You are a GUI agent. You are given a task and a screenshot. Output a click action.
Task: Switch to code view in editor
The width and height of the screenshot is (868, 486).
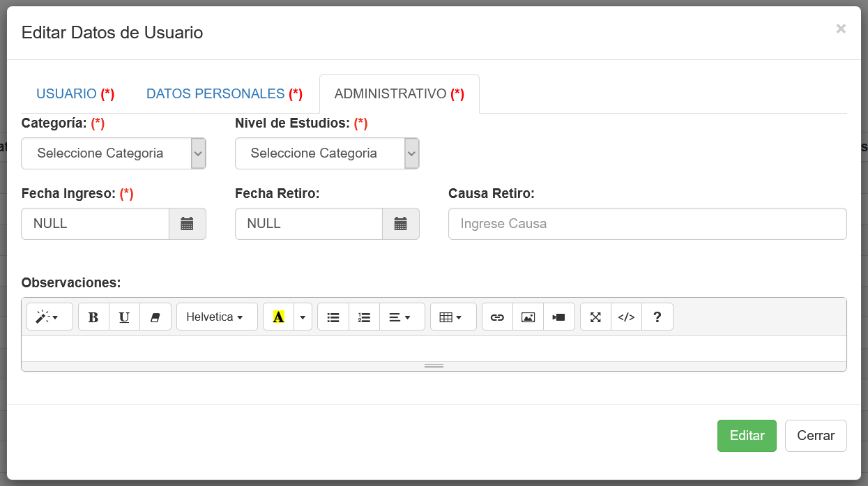pos(626,317)
